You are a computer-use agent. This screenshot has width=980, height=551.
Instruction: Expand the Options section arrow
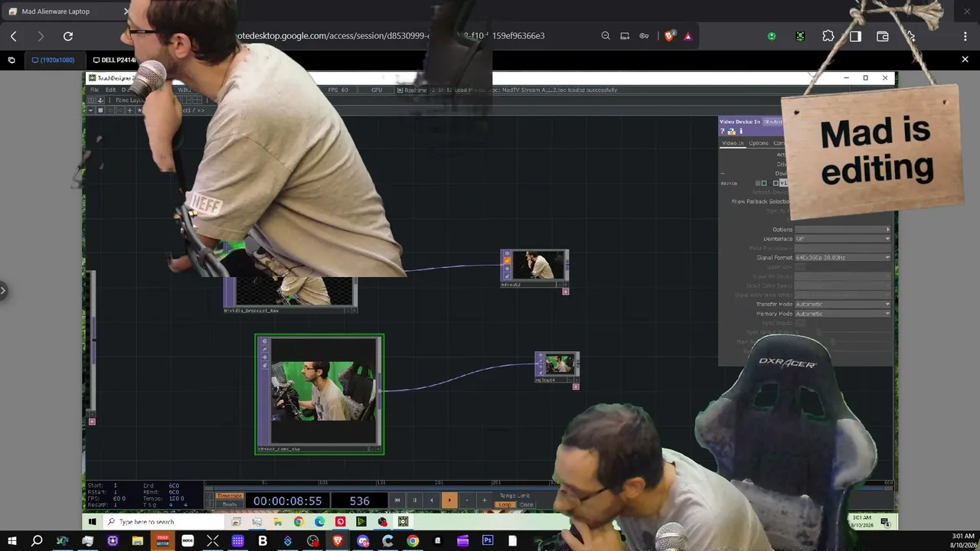coord(888,230)
